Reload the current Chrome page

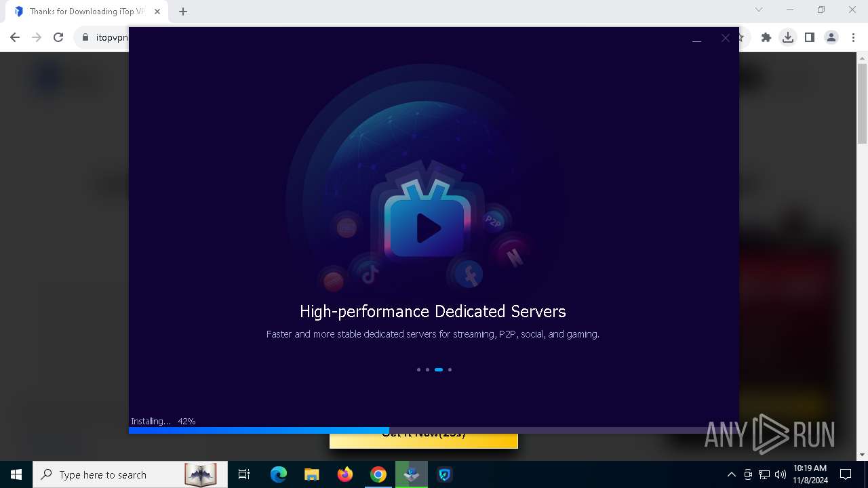click(58, 37)
